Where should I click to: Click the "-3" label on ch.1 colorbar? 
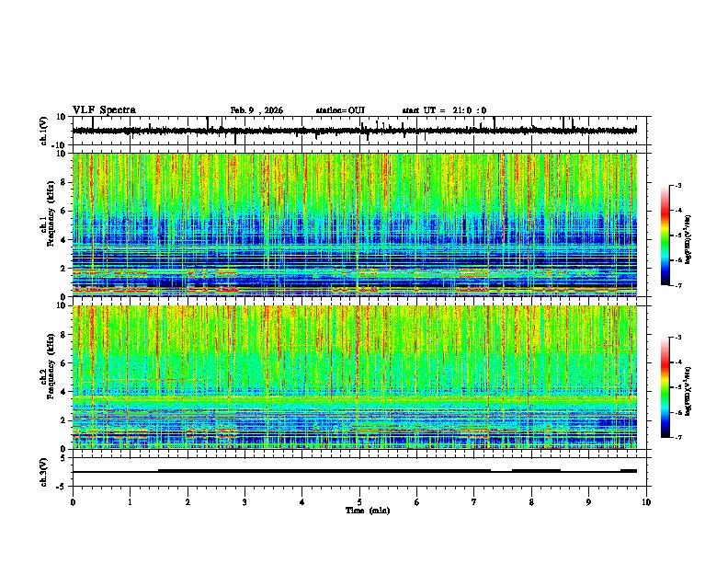(x=677, y=185)
